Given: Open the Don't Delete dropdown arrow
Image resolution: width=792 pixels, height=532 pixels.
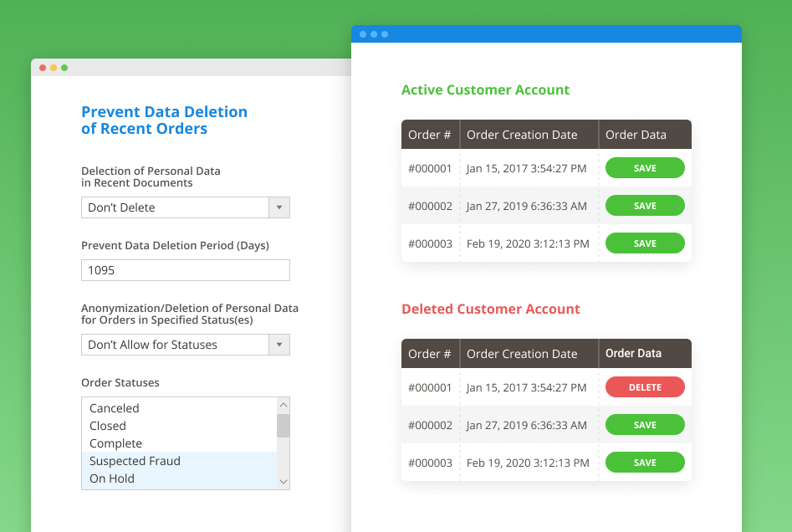Looking at the screenshot, I should (279, 207).
